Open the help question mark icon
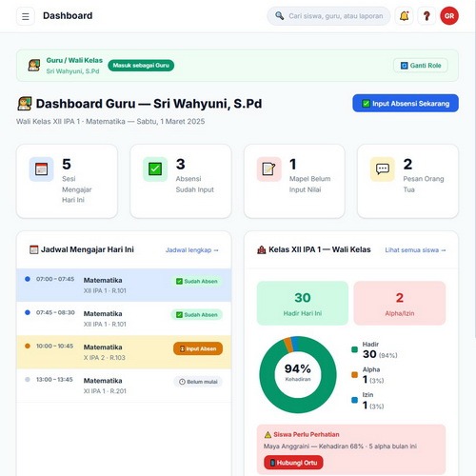This screenshot has height=476, width=476. [x=426, y=16]
